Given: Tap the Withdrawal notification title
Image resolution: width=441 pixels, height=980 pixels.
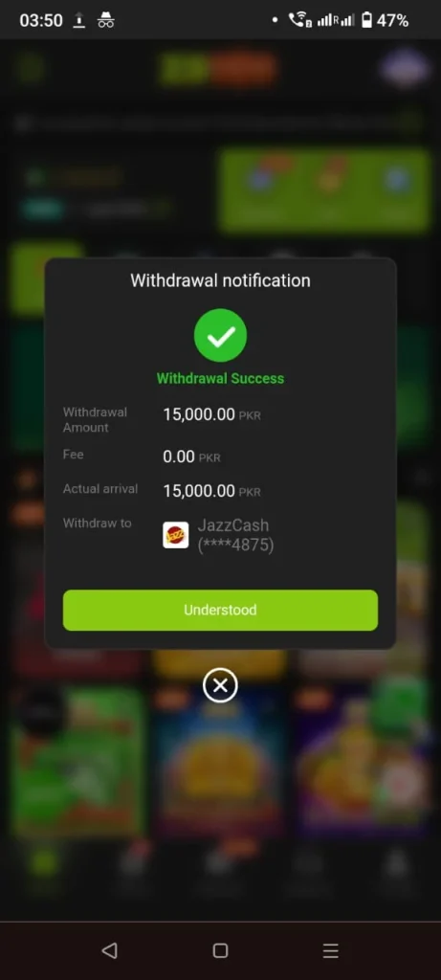Looking at the screenshot, I should (220, 280).
